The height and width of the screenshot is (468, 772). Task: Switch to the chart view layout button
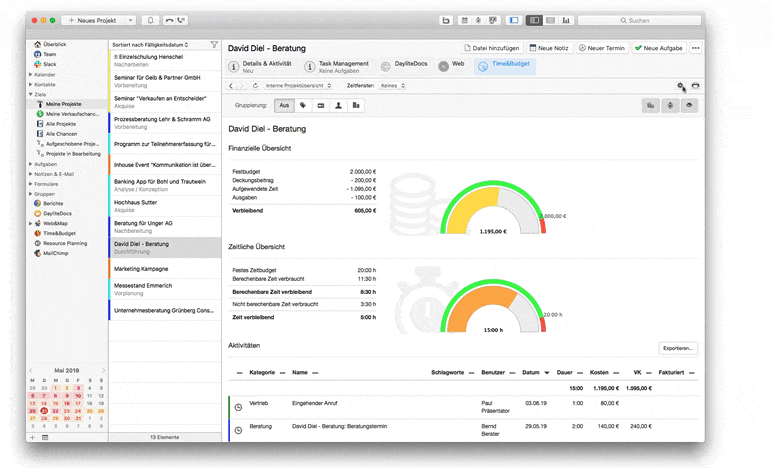pyautogui.click(x=566, y=20)
